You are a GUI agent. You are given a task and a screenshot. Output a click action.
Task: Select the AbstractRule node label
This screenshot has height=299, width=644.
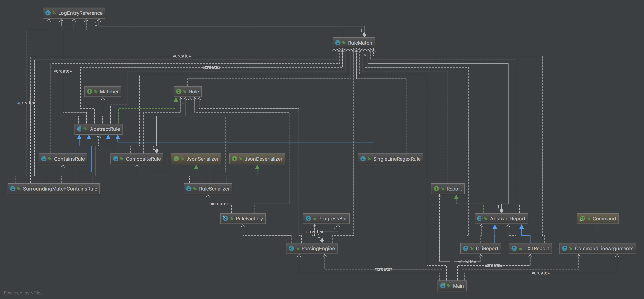(x=105, y=129)
